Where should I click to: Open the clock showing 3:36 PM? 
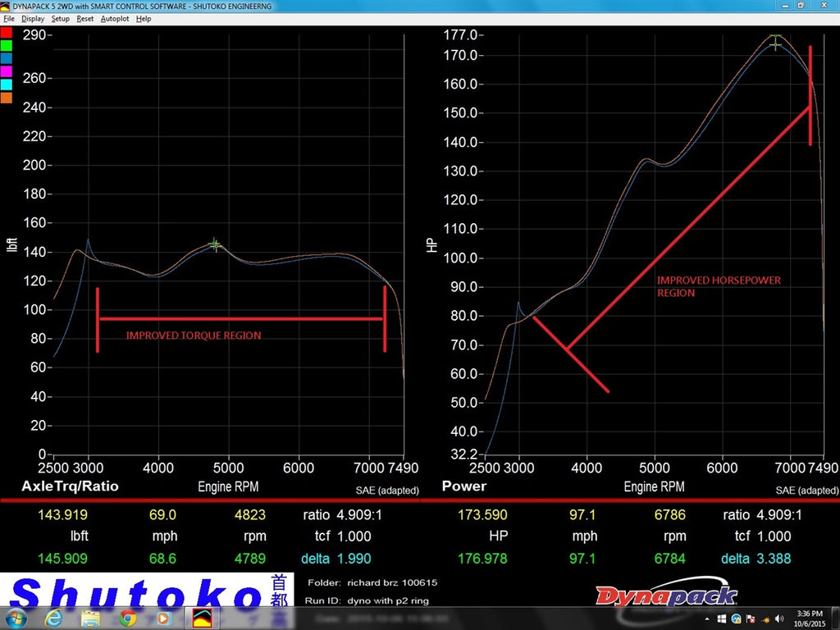(810, 619)
